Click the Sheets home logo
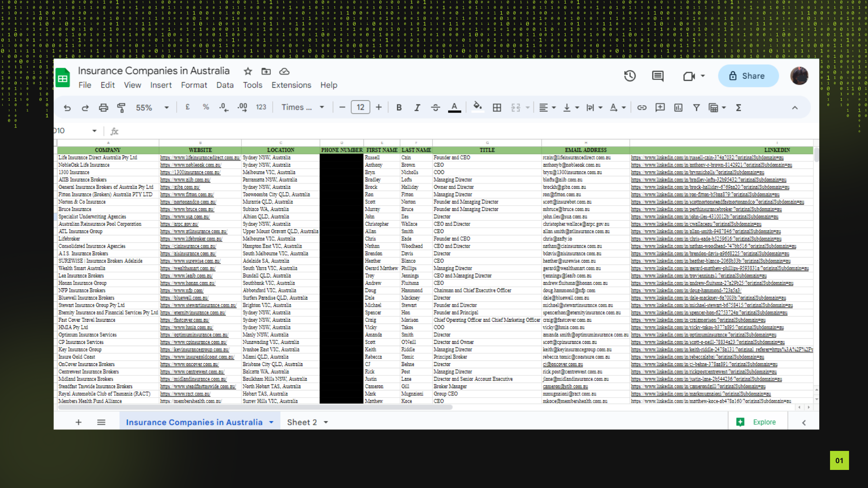The height and width of the screenshot is (488, 868). (63, 78)
